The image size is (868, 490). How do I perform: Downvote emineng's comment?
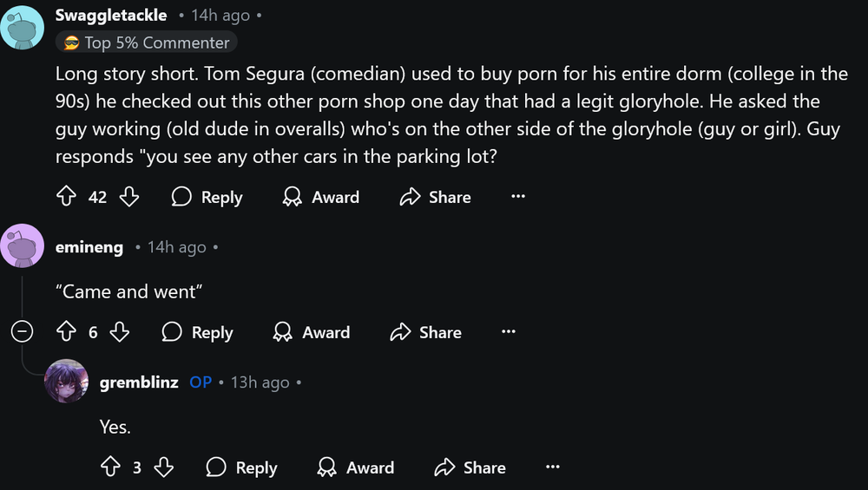click(x=120, y=332)
